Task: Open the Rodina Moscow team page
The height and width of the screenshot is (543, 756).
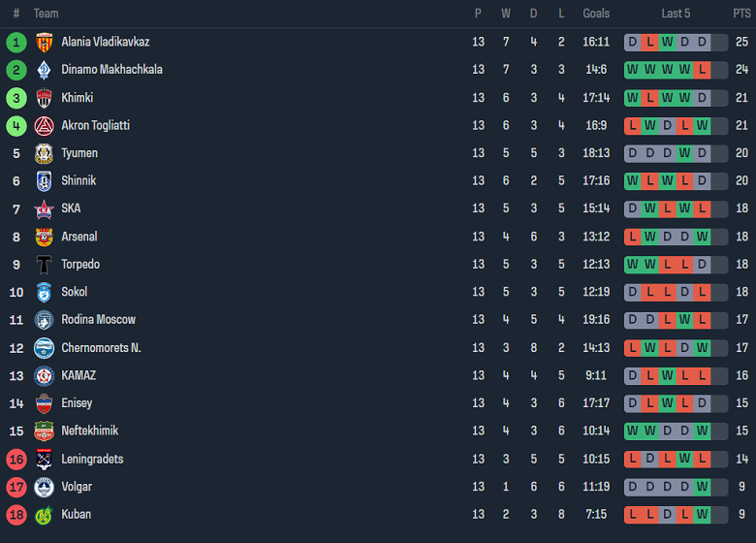Action: [x=98, y=320]
